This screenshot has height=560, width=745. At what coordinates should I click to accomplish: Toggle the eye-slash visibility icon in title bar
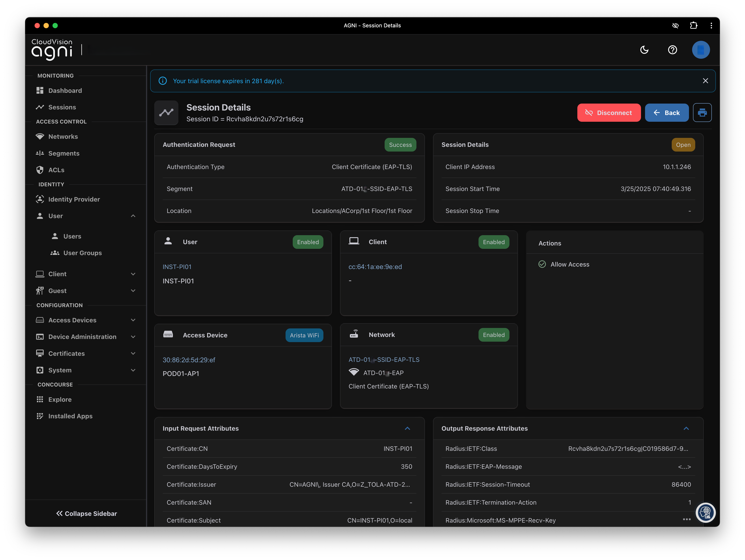click(675, 26)
